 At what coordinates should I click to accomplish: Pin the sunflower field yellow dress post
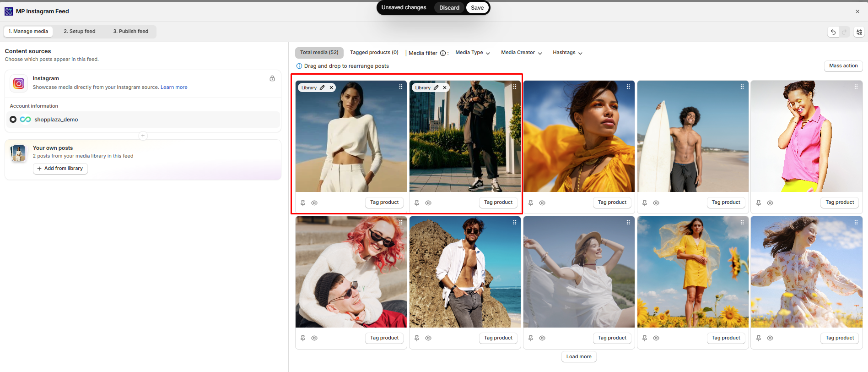click(645, 338)
